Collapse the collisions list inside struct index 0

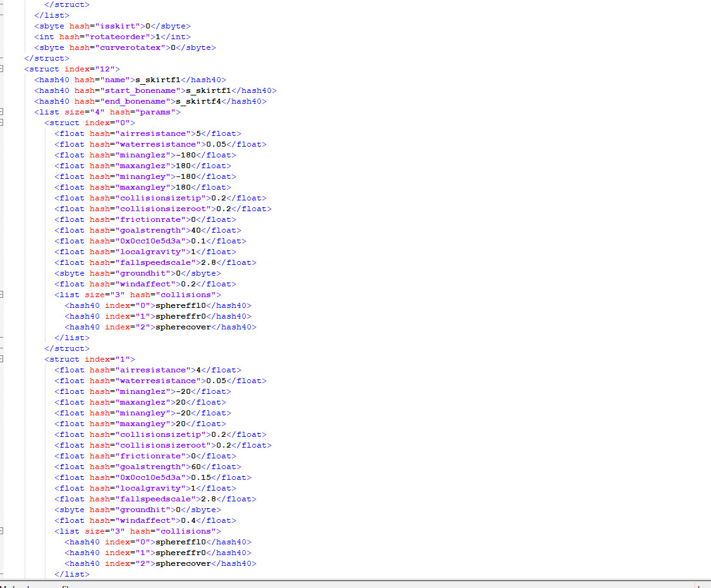pos(2,295)
